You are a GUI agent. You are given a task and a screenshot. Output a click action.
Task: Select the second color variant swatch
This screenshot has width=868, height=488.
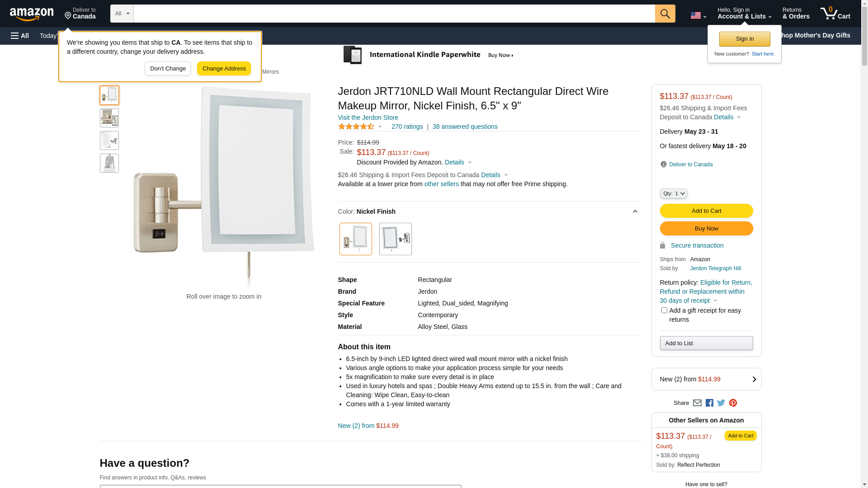395,239
